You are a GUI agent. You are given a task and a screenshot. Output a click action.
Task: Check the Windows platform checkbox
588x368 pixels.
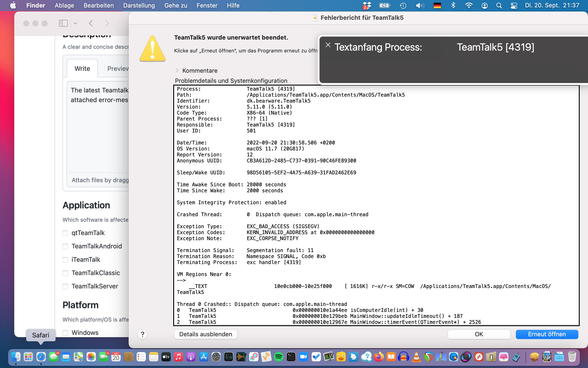(65, 333)
